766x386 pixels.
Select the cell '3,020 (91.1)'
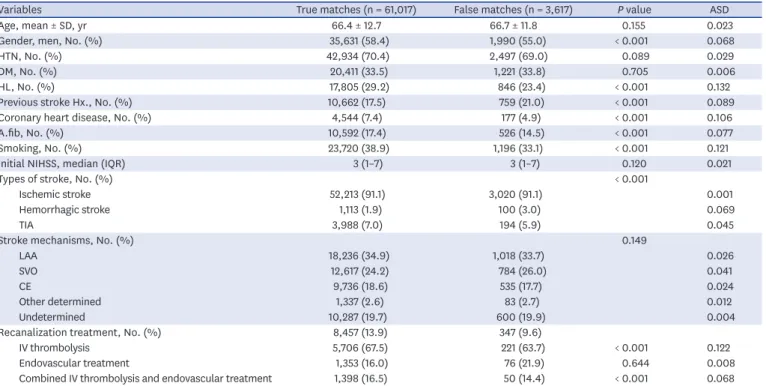tap(515, 194)
